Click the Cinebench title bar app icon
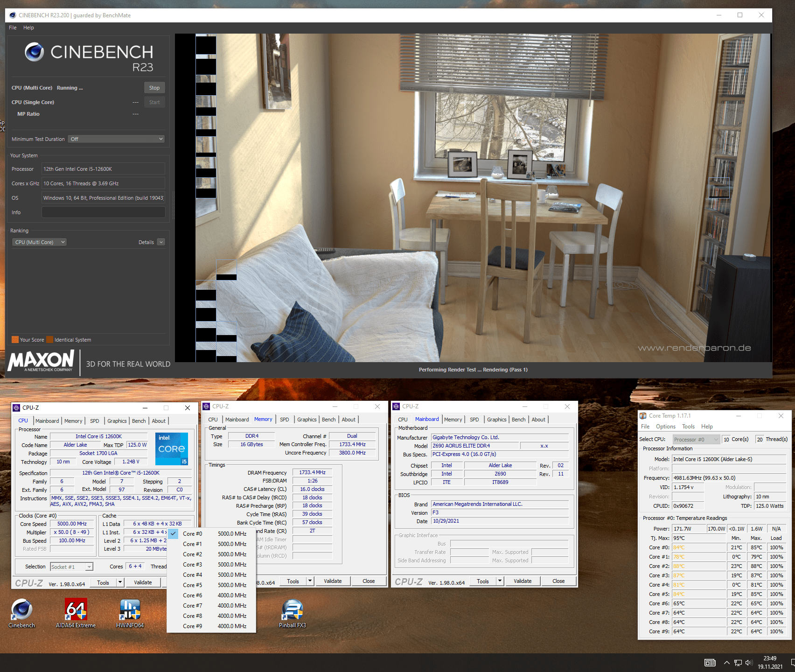The height and width of the screenshot is (672, 795). [x=13, y=15]
